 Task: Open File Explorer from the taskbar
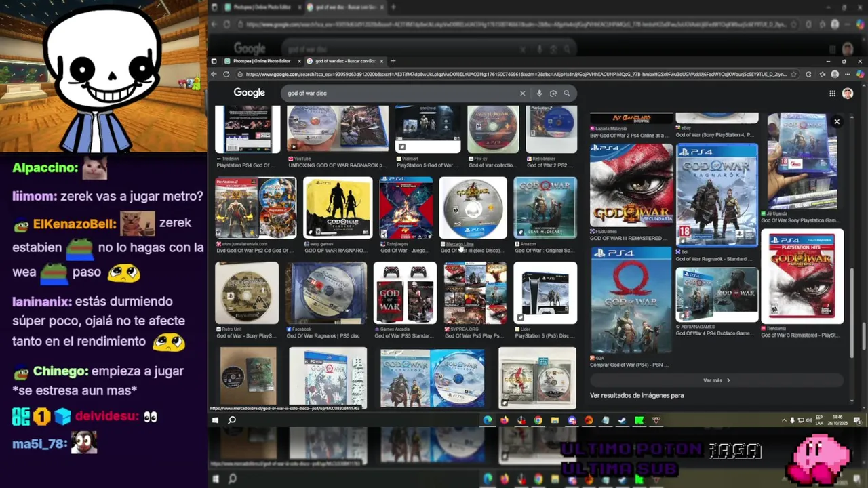point(555,420)
